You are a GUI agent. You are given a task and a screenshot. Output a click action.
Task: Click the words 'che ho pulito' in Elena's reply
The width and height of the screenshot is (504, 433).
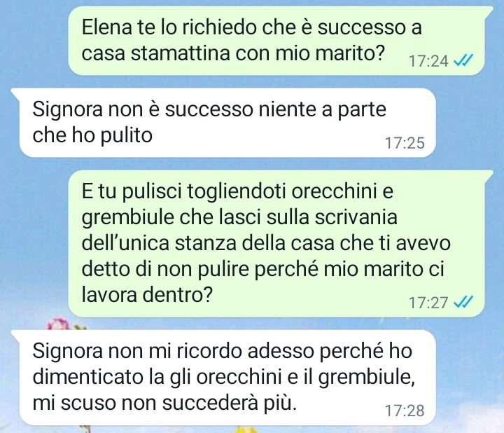[92, 135]
